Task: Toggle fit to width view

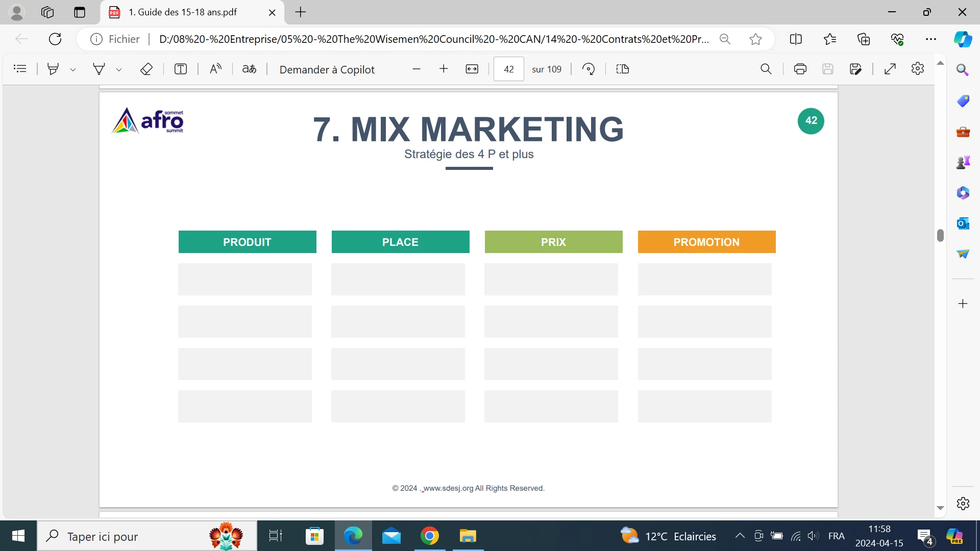Action: 472,69
